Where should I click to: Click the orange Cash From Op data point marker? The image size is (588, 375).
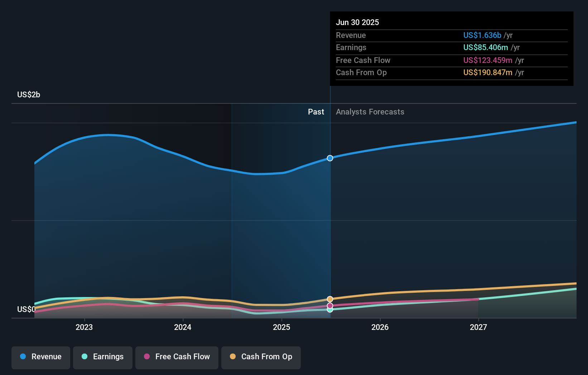[330, 299]
